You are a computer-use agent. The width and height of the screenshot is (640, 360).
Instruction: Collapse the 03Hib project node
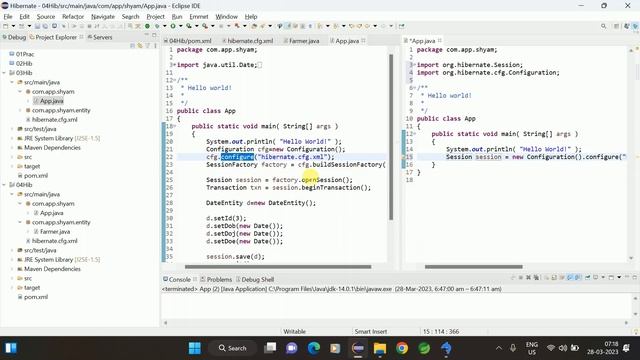[4, 73]
